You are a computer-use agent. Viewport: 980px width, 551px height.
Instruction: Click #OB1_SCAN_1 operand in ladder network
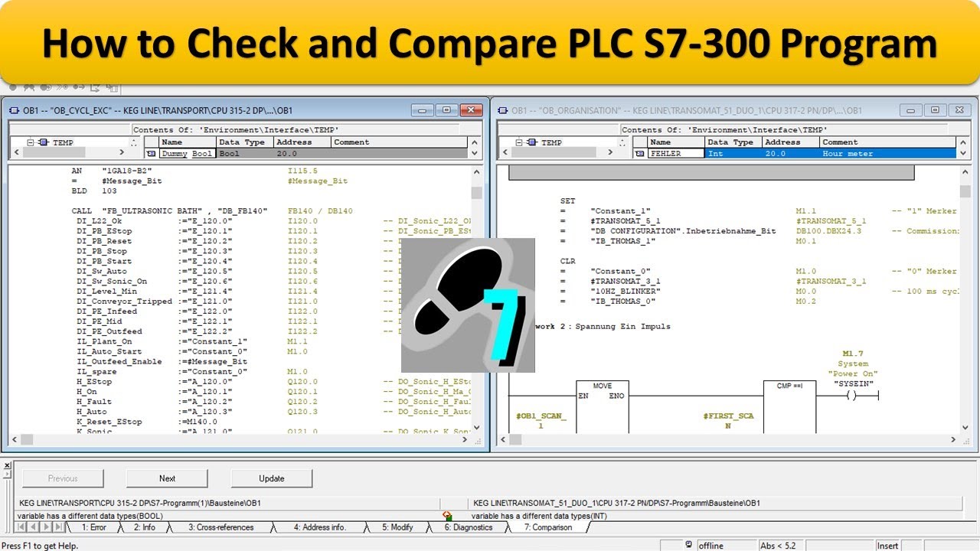tap(541, 421)
